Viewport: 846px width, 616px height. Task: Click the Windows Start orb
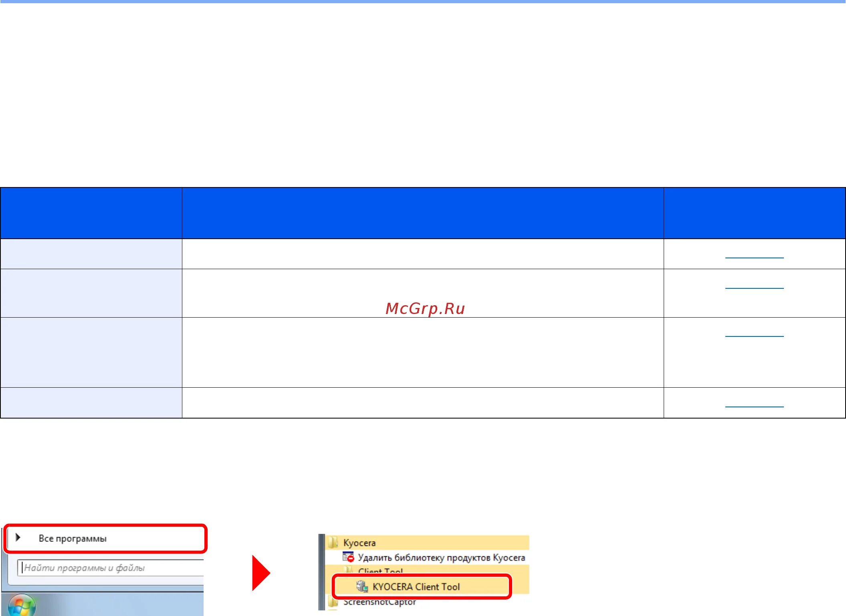coord(22,606)
